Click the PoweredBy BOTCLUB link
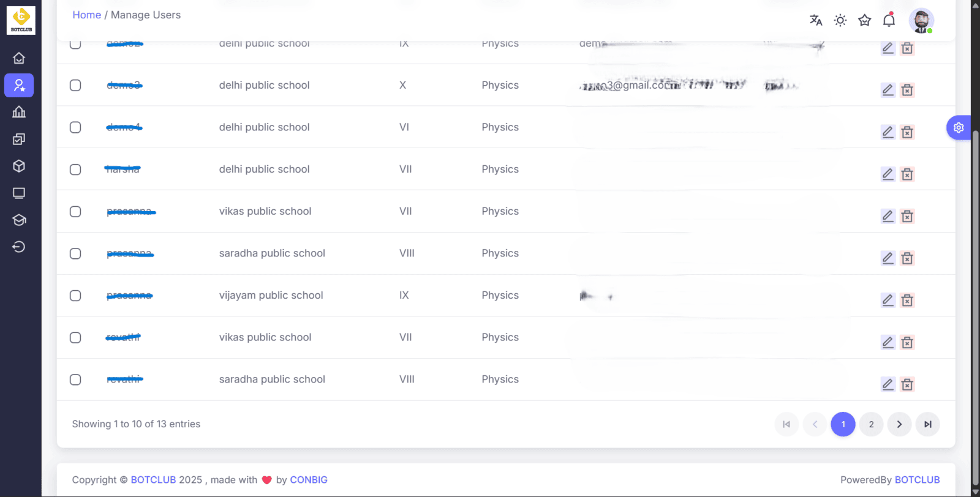Image resolution: width=980 pixels, height=497 pixels. (917, 480)
